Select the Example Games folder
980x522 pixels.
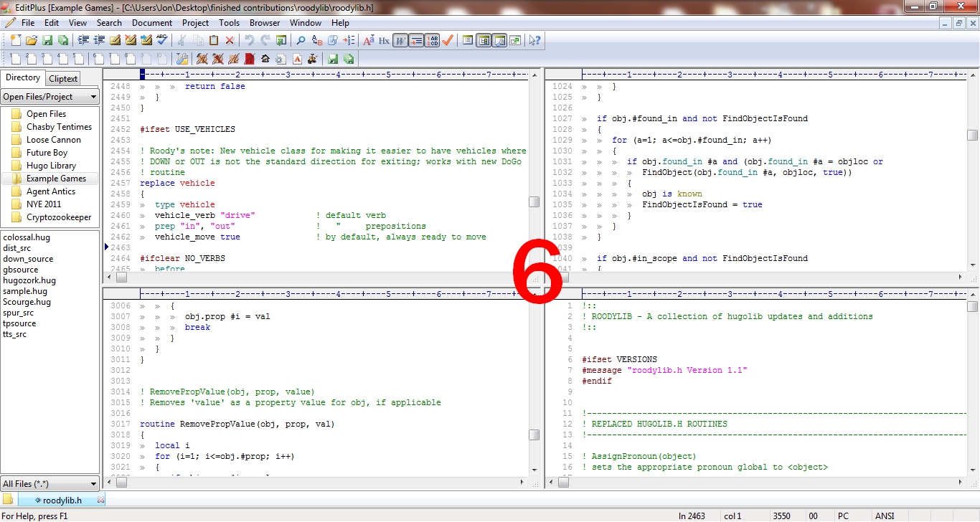click(56, 179)
